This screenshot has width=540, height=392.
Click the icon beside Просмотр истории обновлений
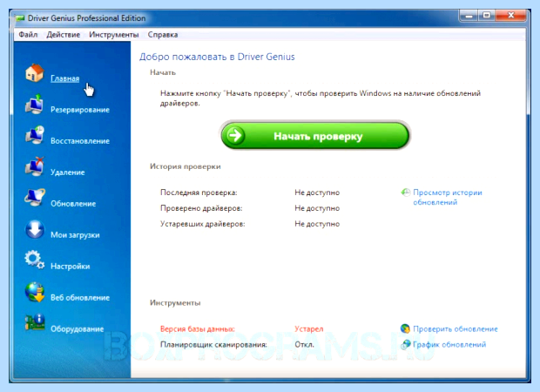click(x=406, y=193)
